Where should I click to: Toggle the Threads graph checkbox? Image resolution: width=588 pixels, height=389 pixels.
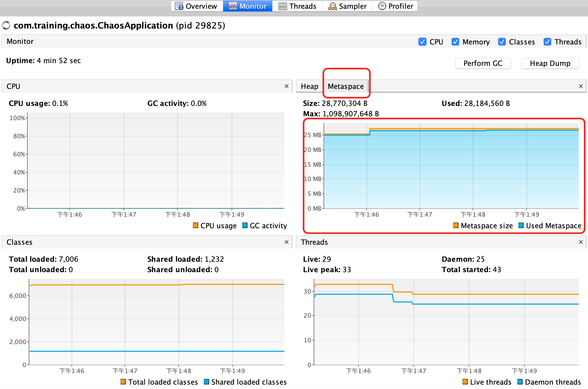547,42
